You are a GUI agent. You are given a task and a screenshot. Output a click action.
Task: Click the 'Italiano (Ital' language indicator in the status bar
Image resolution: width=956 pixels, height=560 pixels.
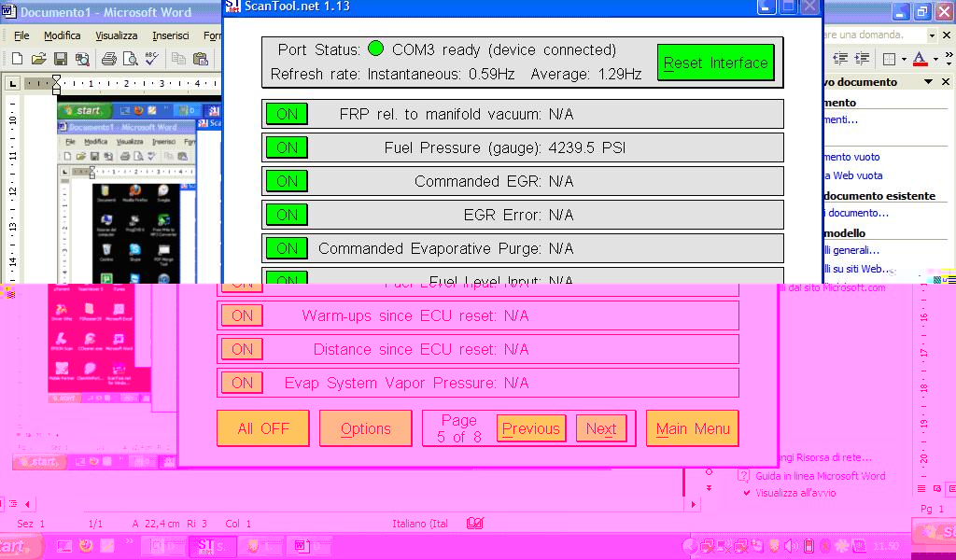[x=420, y=524]
